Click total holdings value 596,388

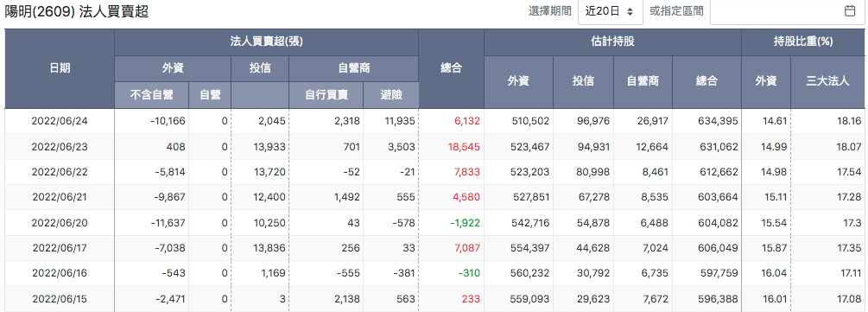(719, 299)
